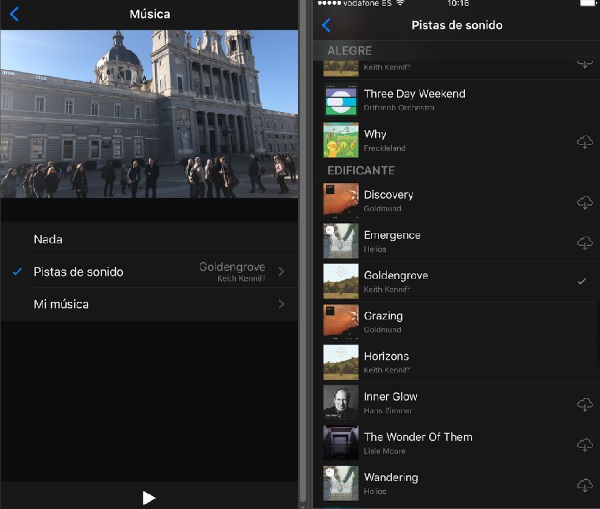This screenshot has height=509, width=600.
Task: Toggle the Goldengrove track checkmark
Action: pos(582,282)
